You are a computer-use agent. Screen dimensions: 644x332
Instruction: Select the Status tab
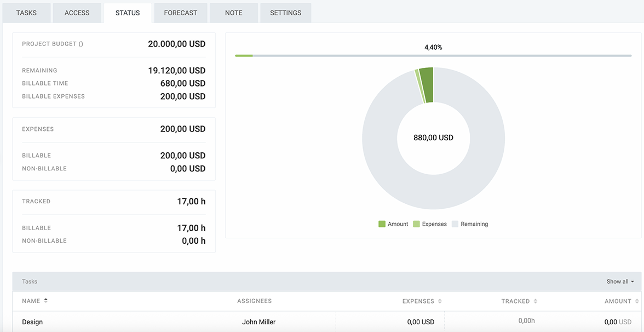[128, 13]
